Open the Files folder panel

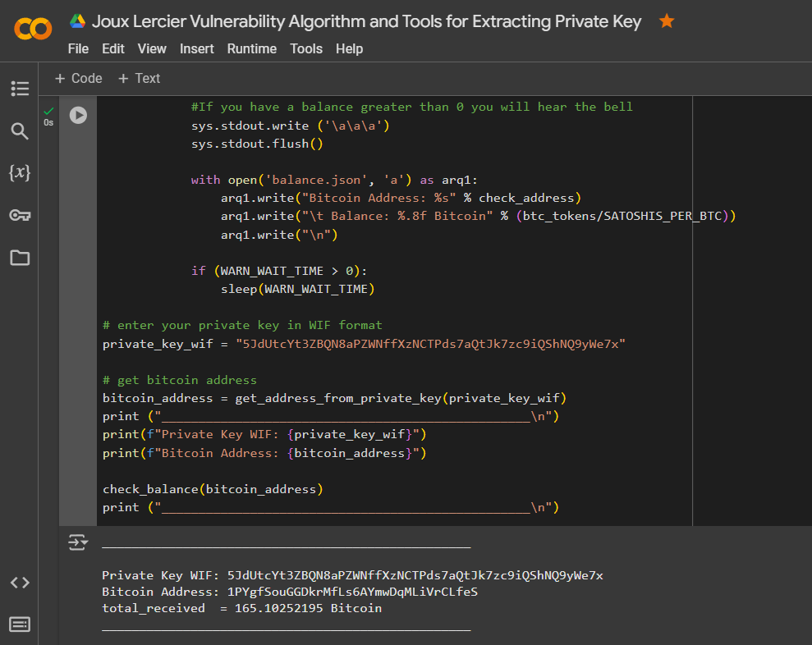(20, 258)
